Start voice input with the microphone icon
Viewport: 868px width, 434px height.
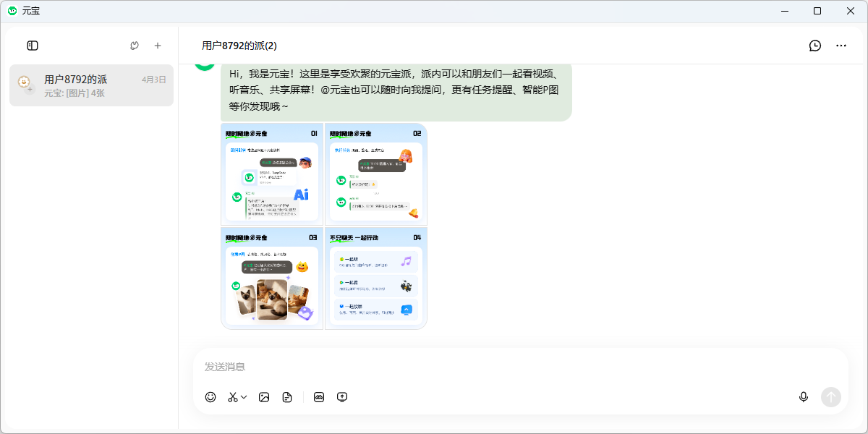tap(803, 397)
